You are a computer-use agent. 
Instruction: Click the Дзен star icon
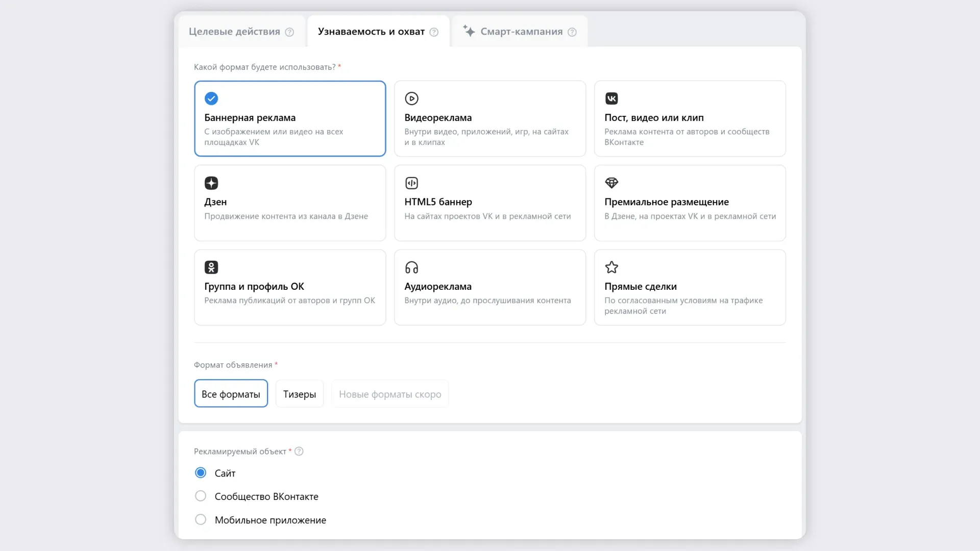click(211, 183)
